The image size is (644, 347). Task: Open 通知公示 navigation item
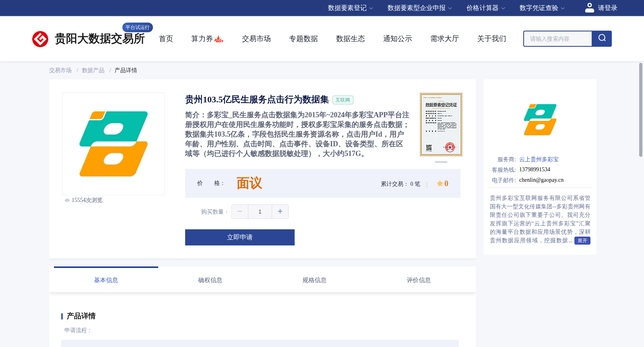tap(398, 39)
